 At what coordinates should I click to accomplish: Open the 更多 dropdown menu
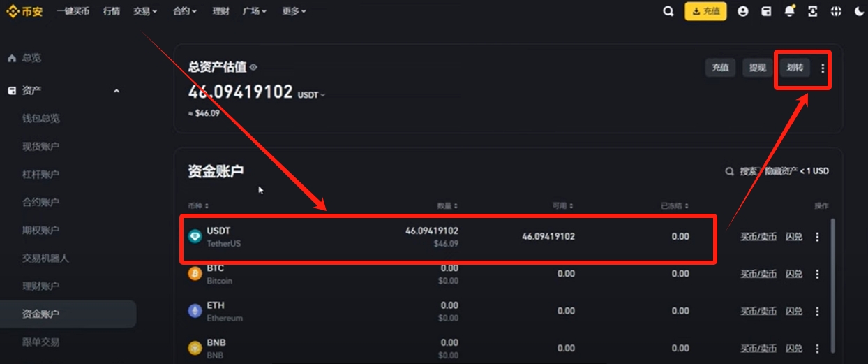tap(294, 11)
